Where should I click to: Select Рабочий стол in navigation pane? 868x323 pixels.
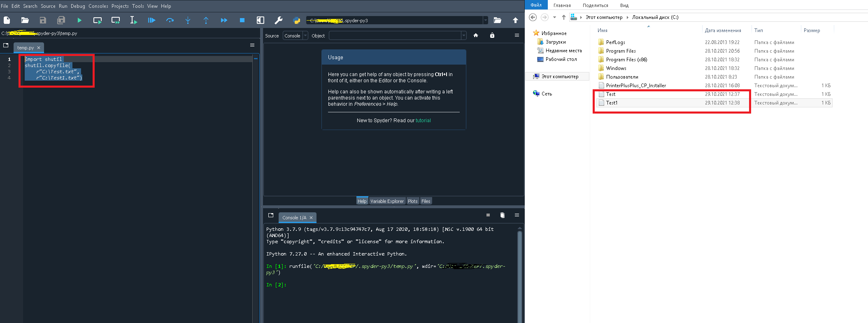561,59
